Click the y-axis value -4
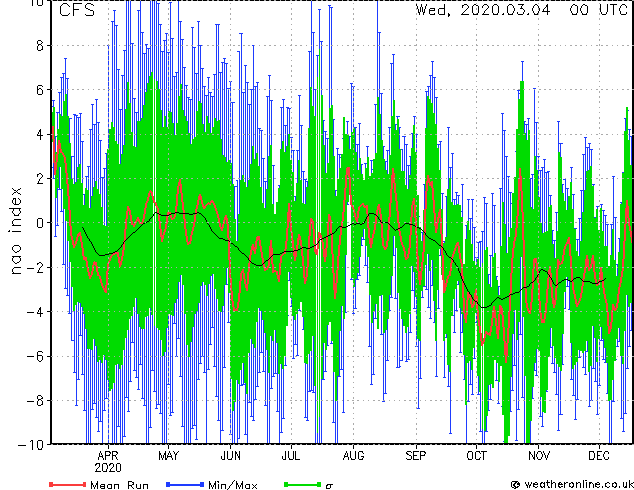Screen dimensions: 634x490 tap(34, 312)
